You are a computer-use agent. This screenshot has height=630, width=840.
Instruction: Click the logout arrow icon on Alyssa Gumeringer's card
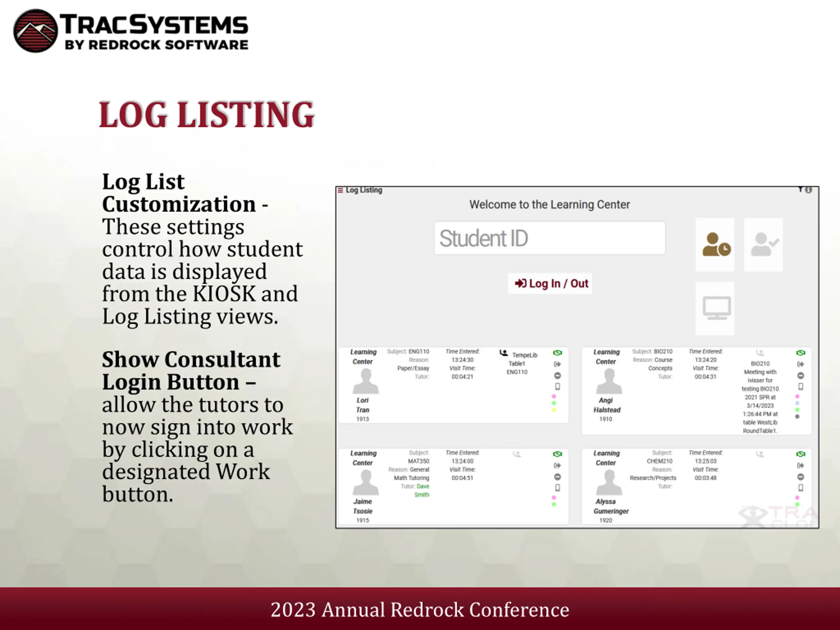(x=801, y=466)
